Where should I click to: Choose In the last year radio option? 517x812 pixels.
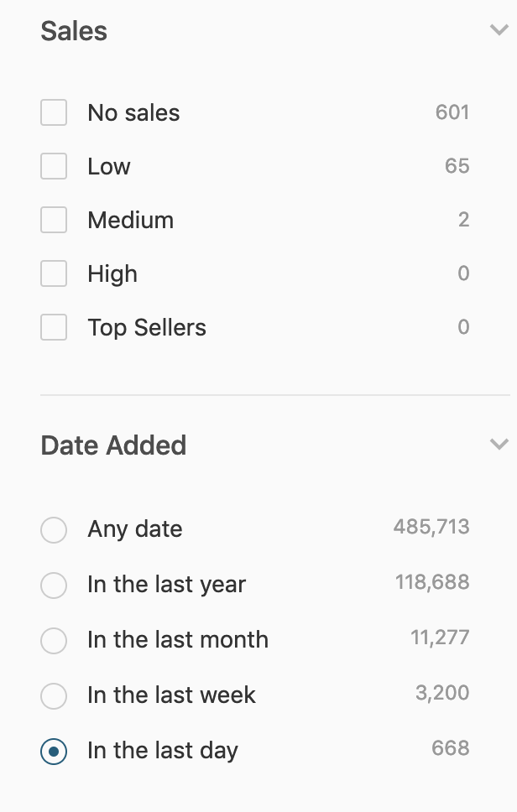coord(54,586)
